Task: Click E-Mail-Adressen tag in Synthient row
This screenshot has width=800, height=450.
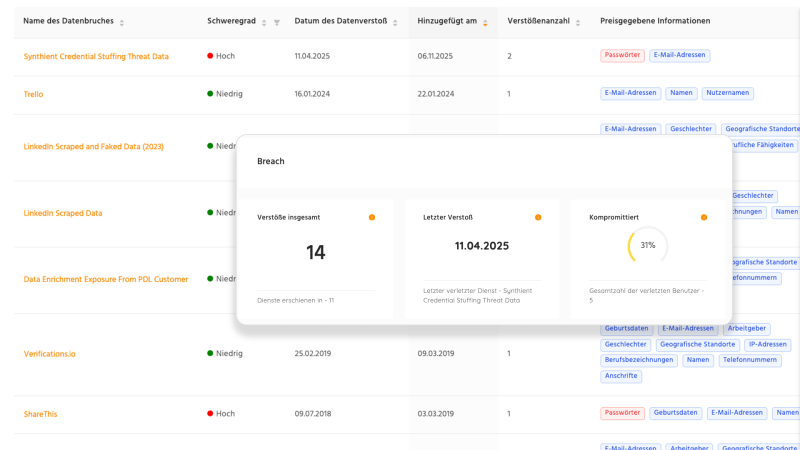Action: coord(679,55)
